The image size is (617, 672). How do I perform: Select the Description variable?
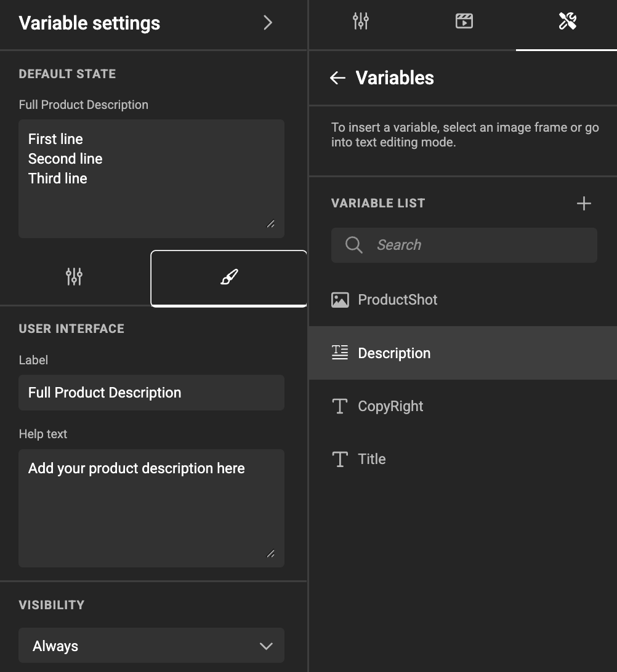462,353
